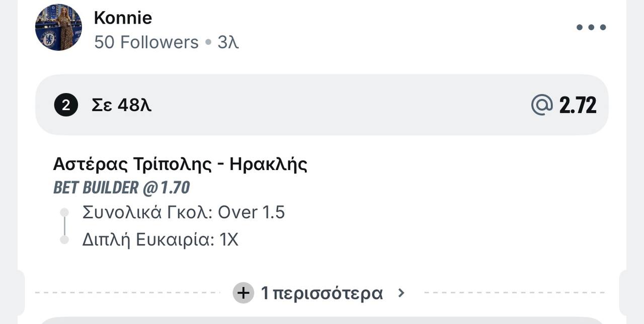This screenshot has height=324, width=644.
Task: Open the Konnie username link
Action: click(123, 18)
